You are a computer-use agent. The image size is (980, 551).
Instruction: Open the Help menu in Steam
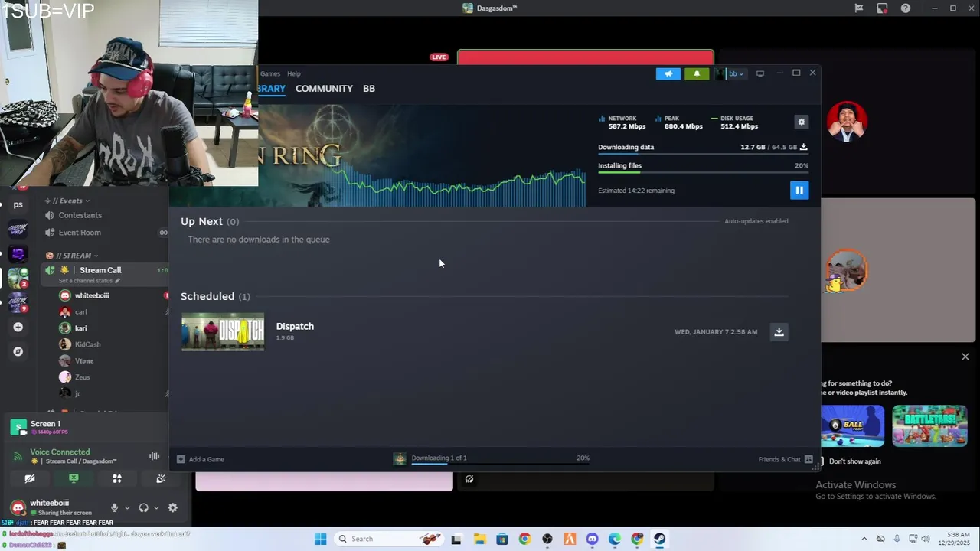point(294,73)
